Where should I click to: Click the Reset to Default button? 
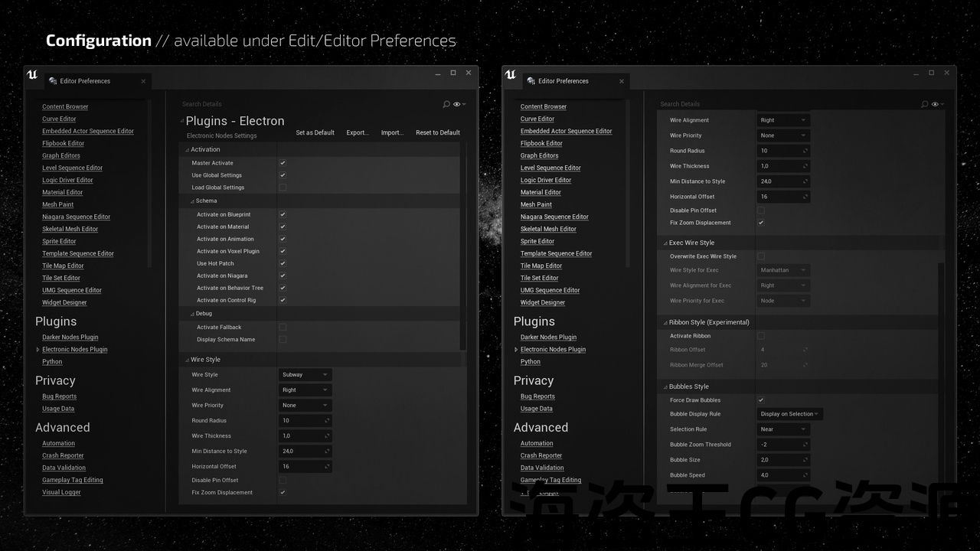point(437,132)
